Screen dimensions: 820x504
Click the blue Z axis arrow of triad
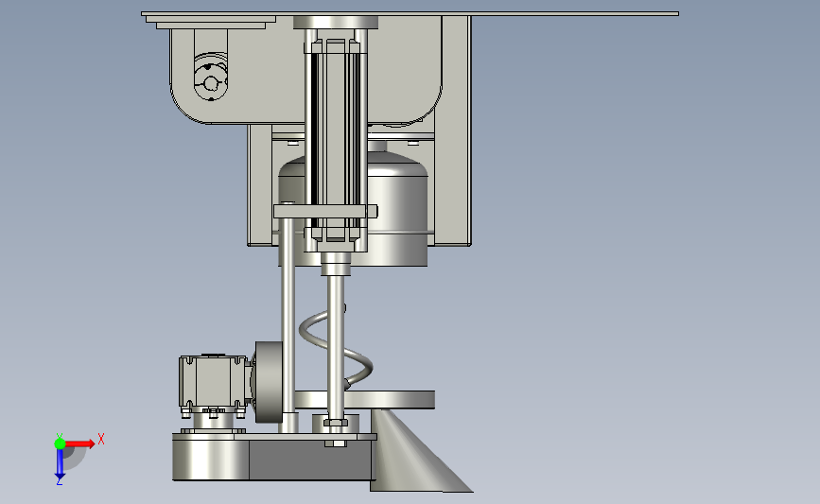(60, 464)
